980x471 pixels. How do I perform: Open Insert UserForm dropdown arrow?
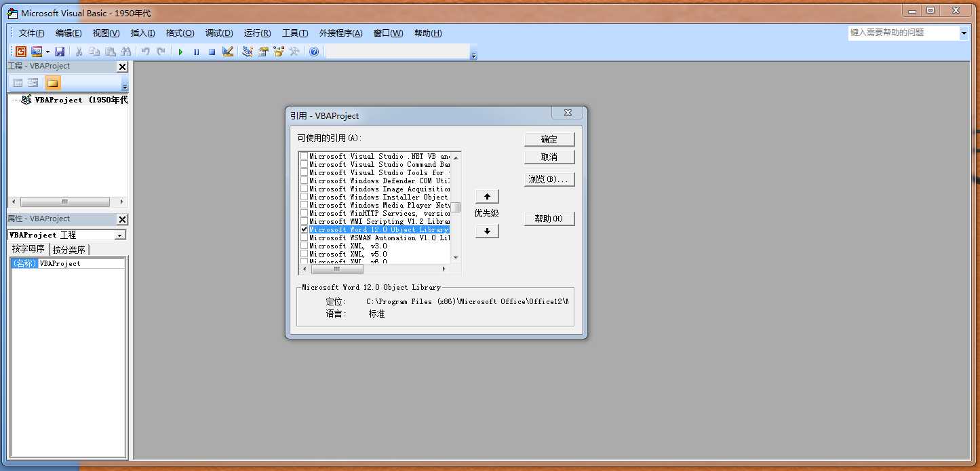47,52
